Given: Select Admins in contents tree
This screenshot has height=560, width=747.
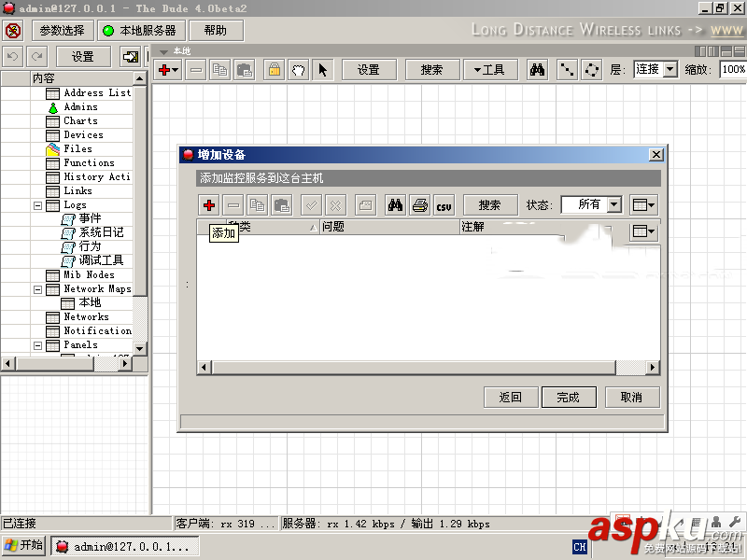Looking at the screenshot, I should point(72,107).
